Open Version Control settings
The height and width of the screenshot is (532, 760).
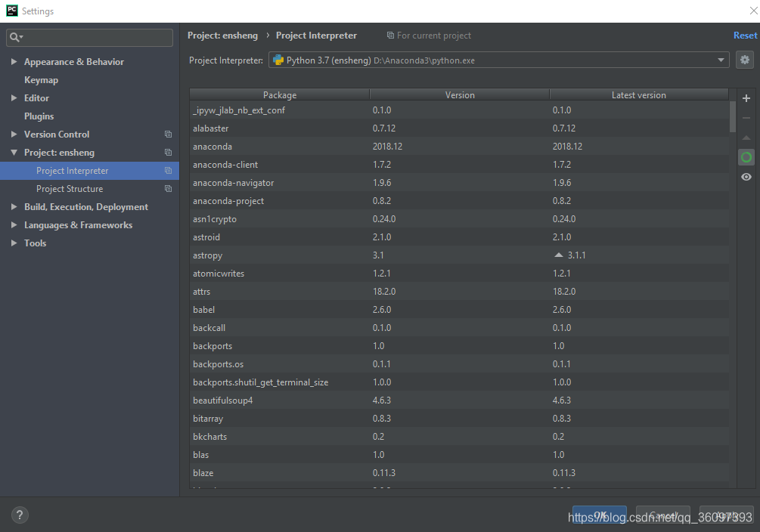tap(57, 135)
